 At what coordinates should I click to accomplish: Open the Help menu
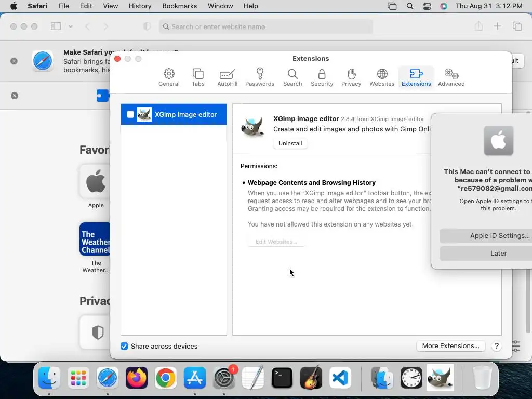pyautogui.click(x=250, y=6)
